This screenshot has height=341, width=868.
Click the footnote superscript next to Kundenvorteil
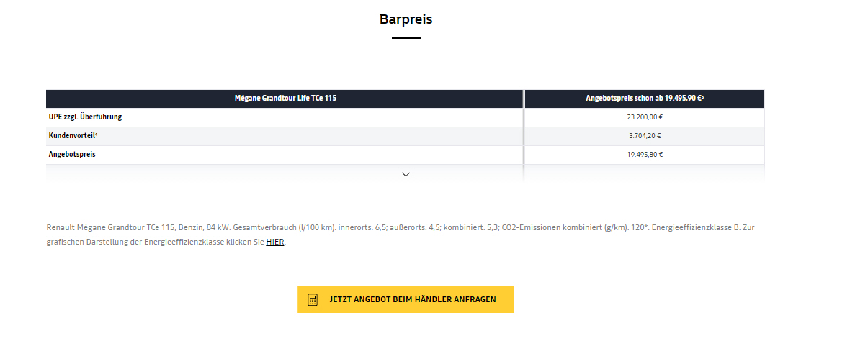[96, 134]
